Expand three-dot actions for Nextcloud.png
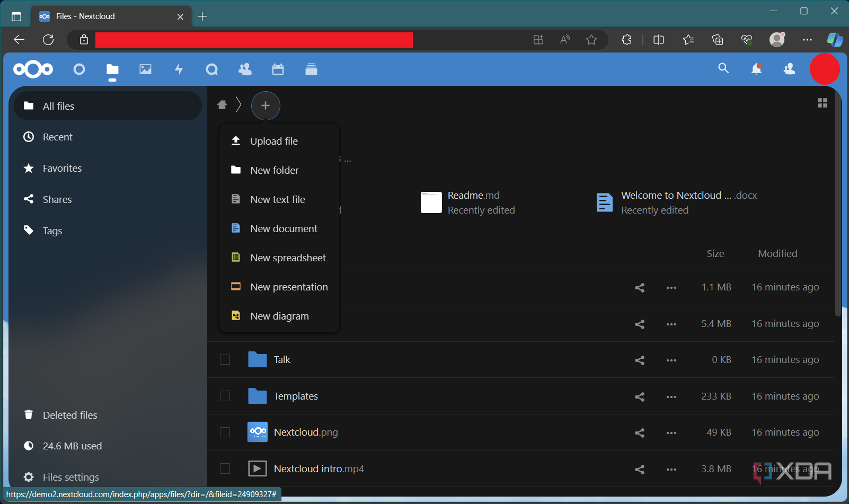This screenshot has width=849, height=504. point(671,433)
